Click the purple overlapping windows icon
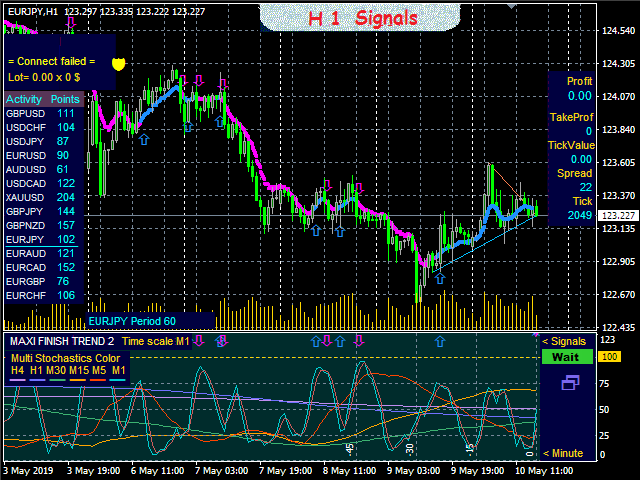The height and width of the screenshot is (480, 640). tap(570, 382)
